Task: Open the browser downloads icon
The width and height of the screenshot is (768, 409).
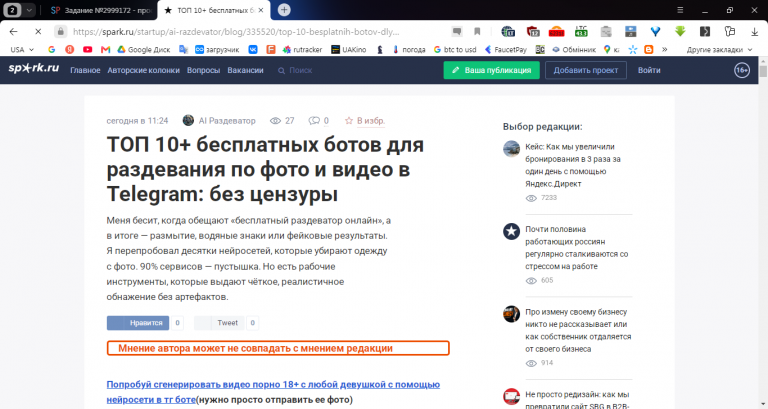Action: [x=754, y=32]
